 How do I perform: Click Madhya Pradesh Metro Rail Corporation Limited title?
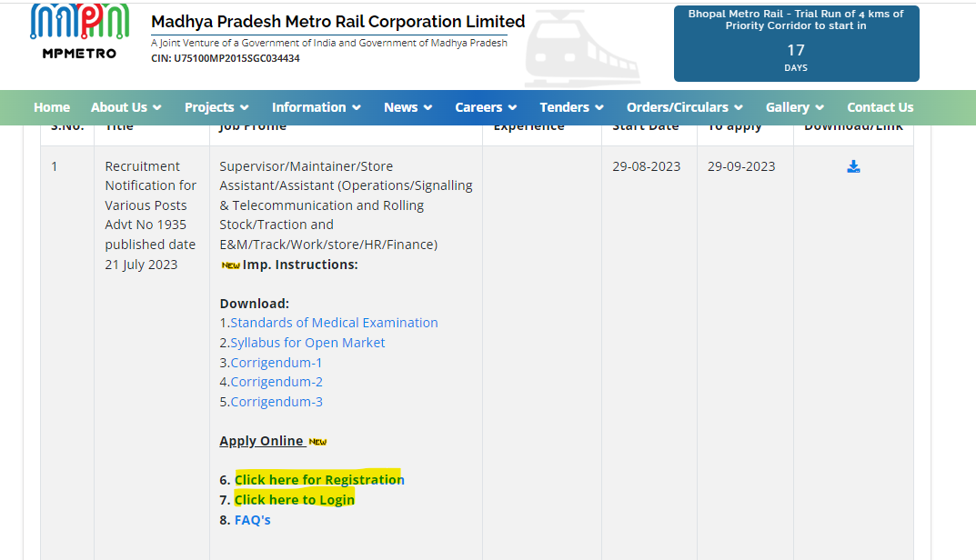click(338, 22)
